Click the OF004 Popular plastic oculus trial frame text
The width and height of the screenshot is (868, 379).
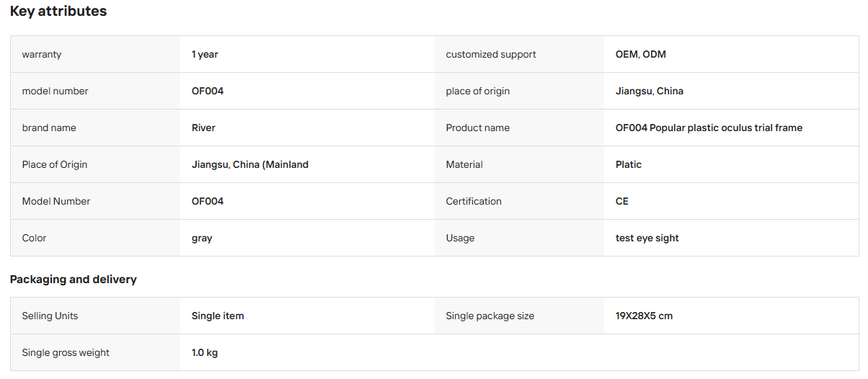point(709,128)
